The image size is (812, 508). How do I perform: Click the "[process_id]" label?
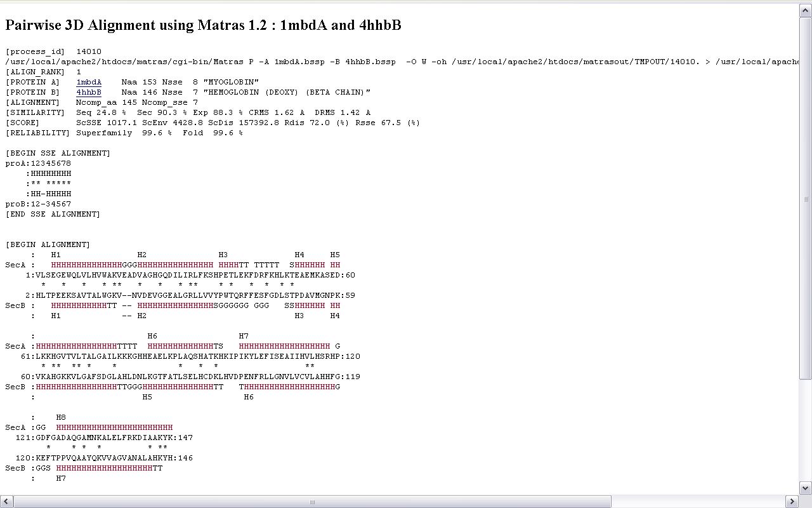tap(36, 51)
